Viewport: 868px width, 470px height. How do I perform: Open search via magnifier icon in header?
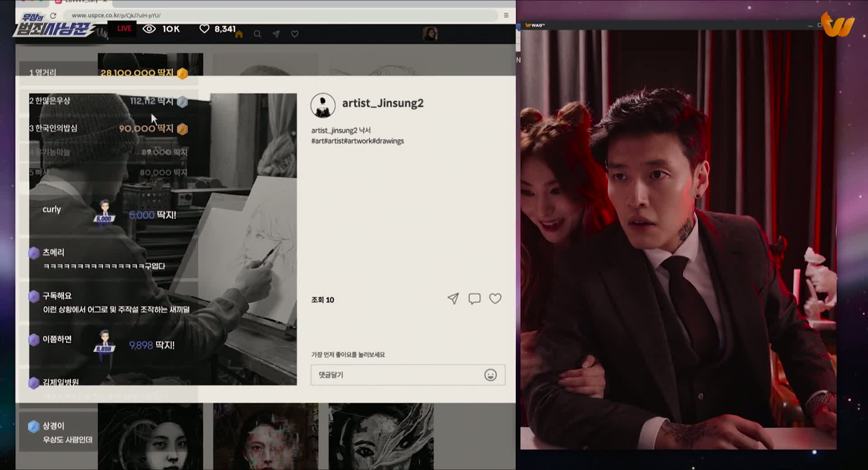pyautogui.click(x=257, y=34)
